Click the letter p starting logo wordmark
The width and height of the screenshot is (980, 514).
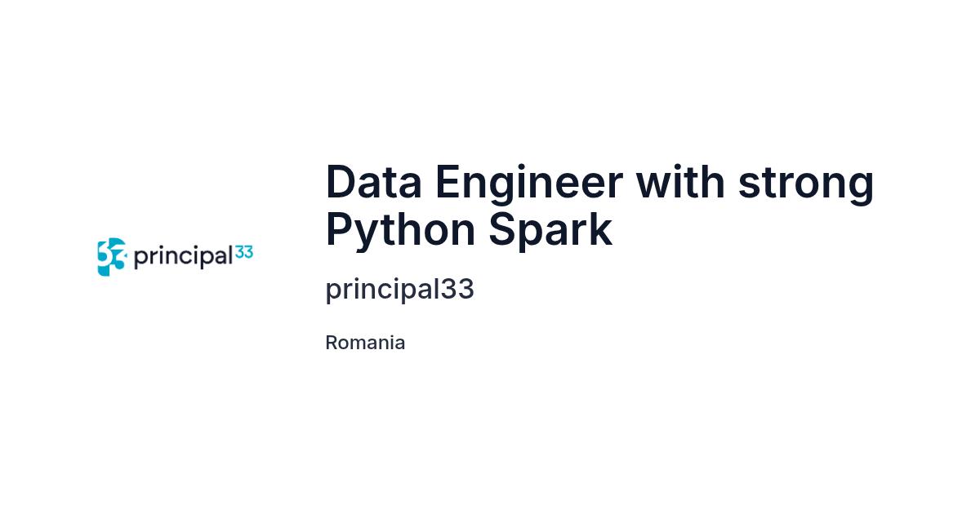(140, 260)
